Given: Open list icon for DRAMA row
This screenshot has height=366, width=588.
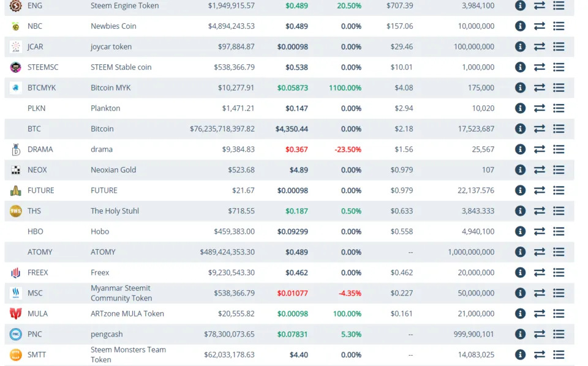Looking at the screenshot, I should pos(559,149).
